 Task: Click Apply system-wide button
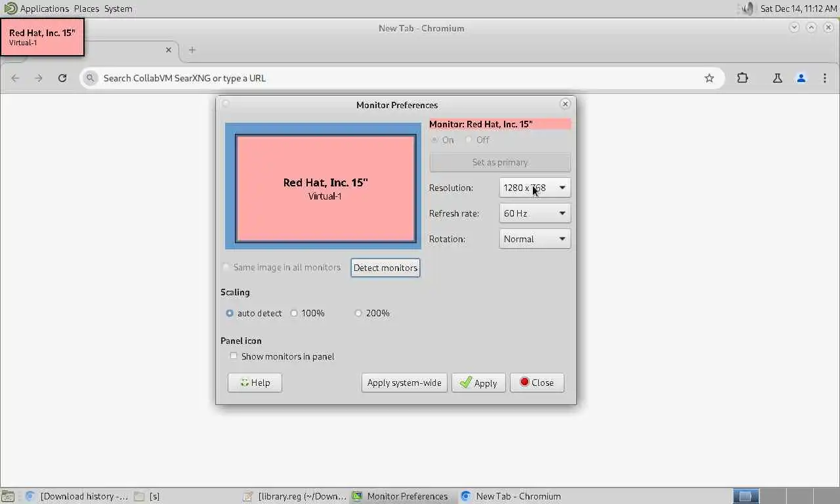[x=404, y=383]
